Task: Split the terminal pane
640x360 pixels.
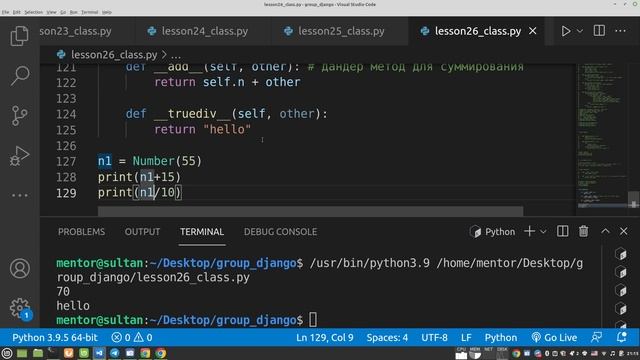Action: [x=562, y=231]
